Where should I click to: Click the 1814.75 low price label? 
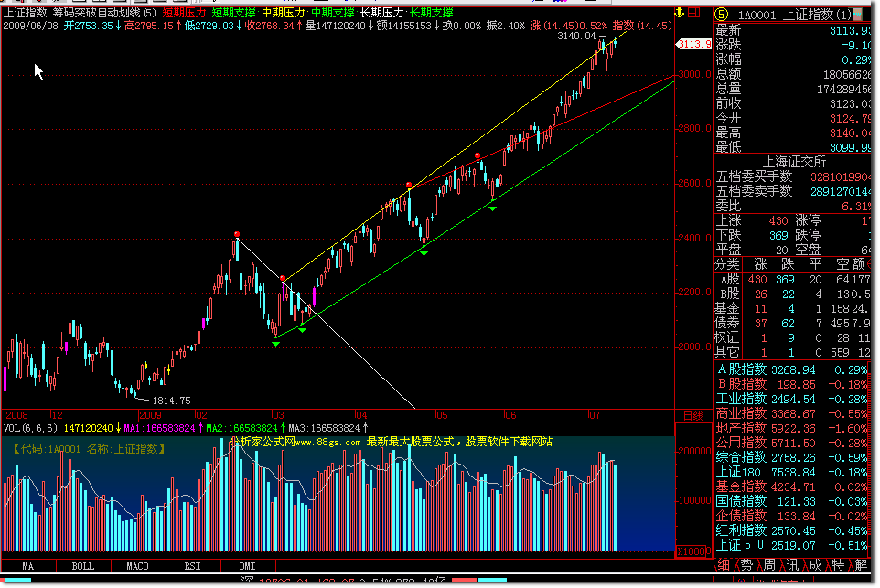172,401
